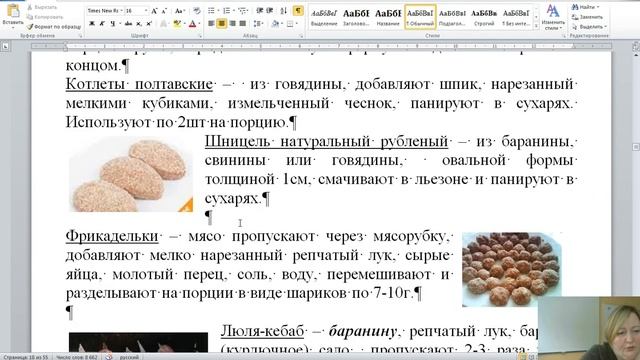This screenshot has height=360, width=640.
Task: Click the Изменить стили large A icon
Action: click(x=553, y=11)
